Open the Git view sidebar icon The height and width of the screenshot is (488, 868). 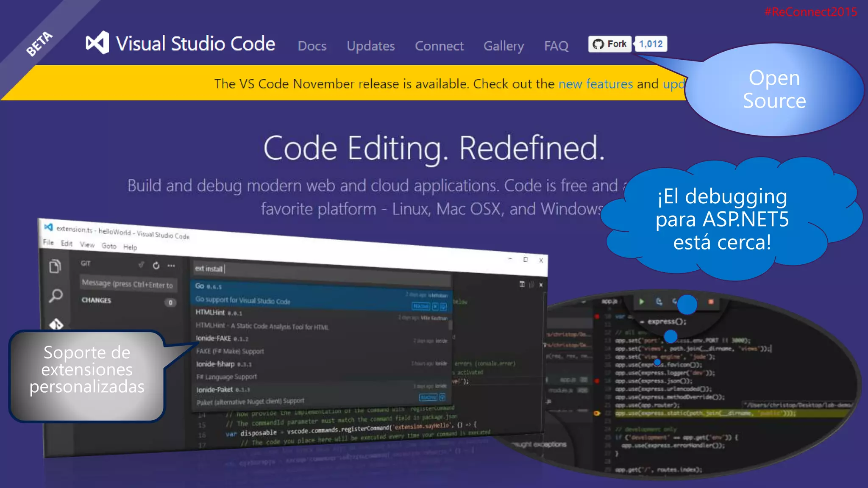(56, 324)
